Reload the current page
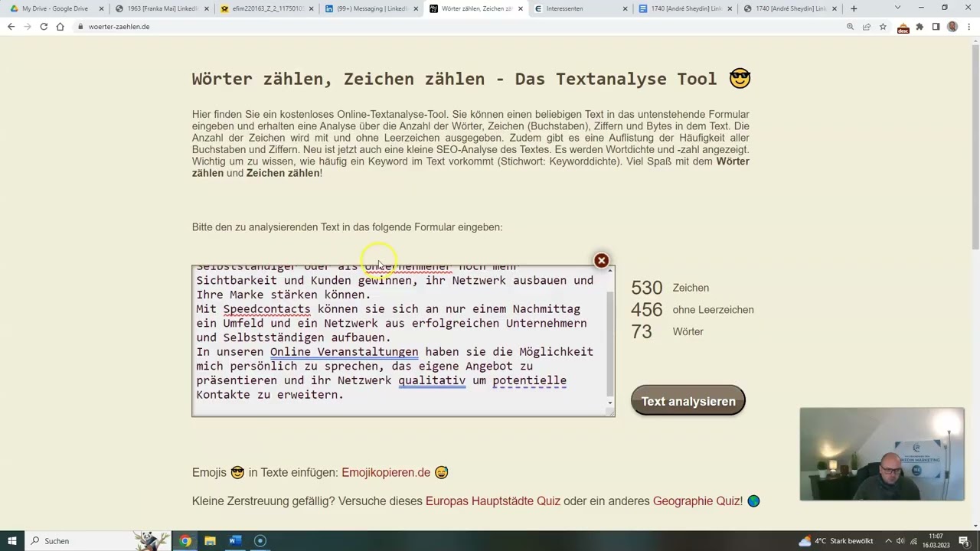The image size is (980, 551). point(44,26)
